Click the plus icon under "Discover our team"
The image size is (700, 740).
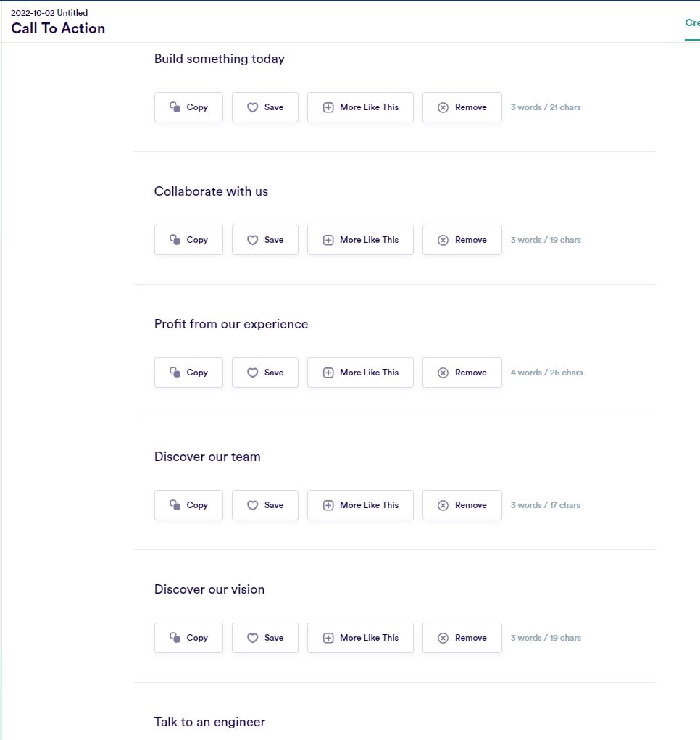coord(328,504)
